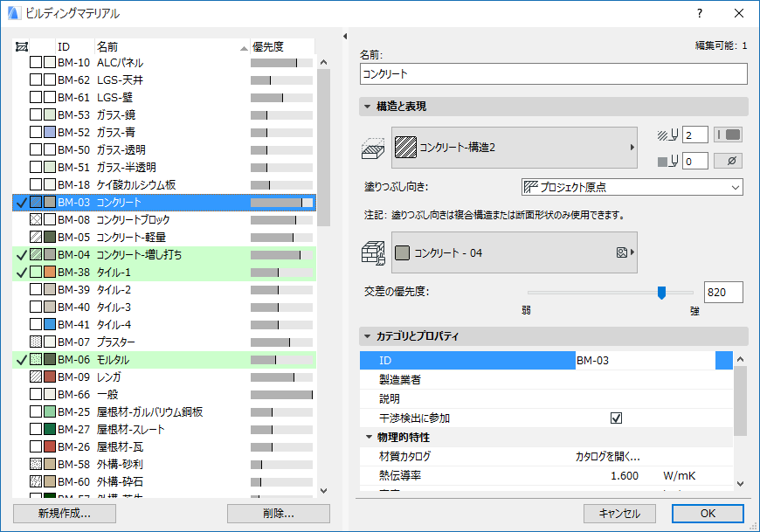Click the cut fill column header icon
Viewport: 760px width, 532px height.
[x=22, y=46]
